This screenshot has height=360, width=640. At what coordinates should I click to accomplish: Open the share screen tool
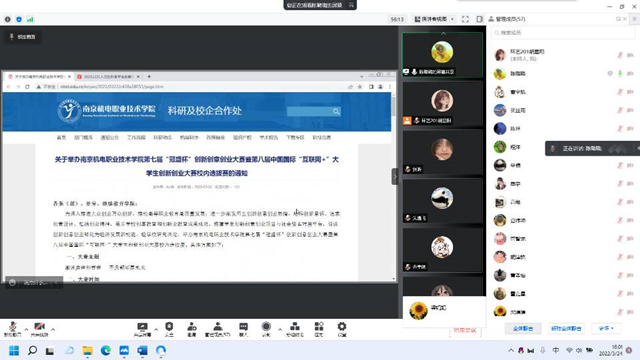pyautogui.click(x=142, y=329)
